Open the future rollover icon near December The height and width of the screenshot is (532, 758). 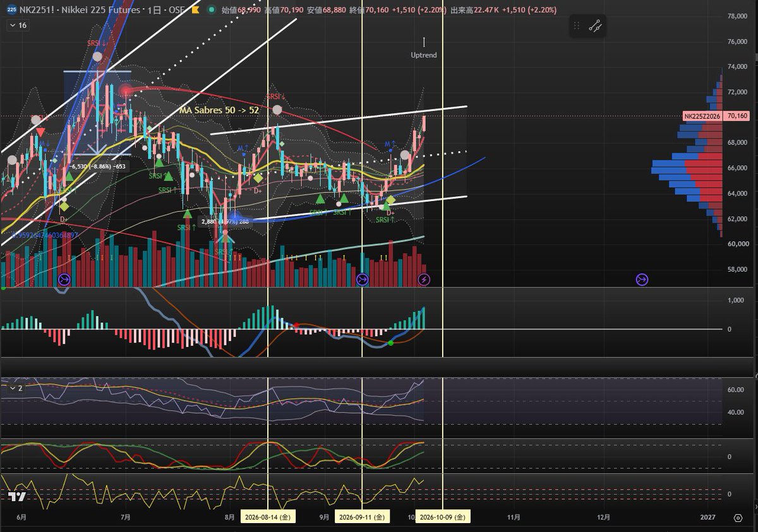(x=642, y=279)
